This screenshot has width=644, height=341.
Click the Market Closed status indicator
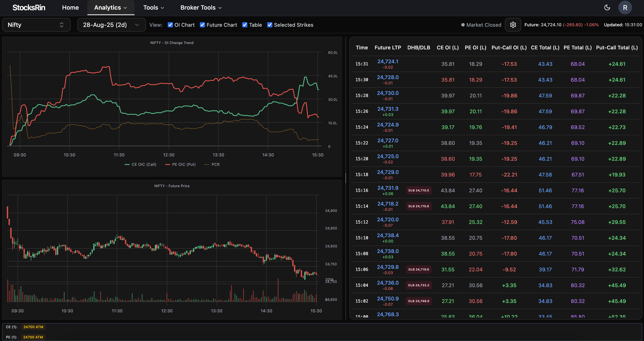(481, 25)
